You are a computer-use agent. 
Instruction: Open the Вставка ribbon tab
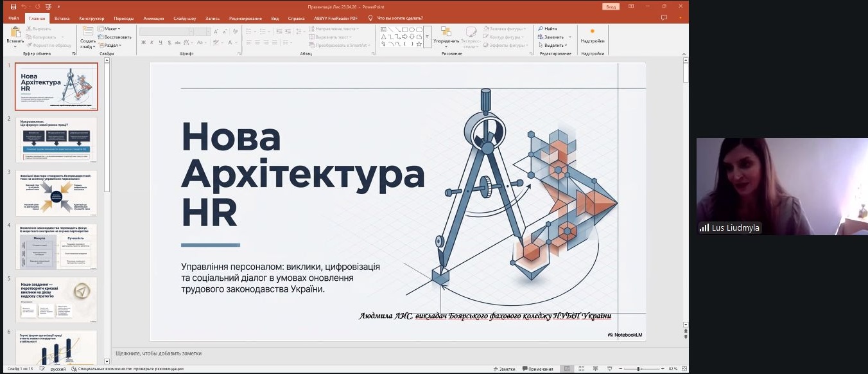coord(62,19)
